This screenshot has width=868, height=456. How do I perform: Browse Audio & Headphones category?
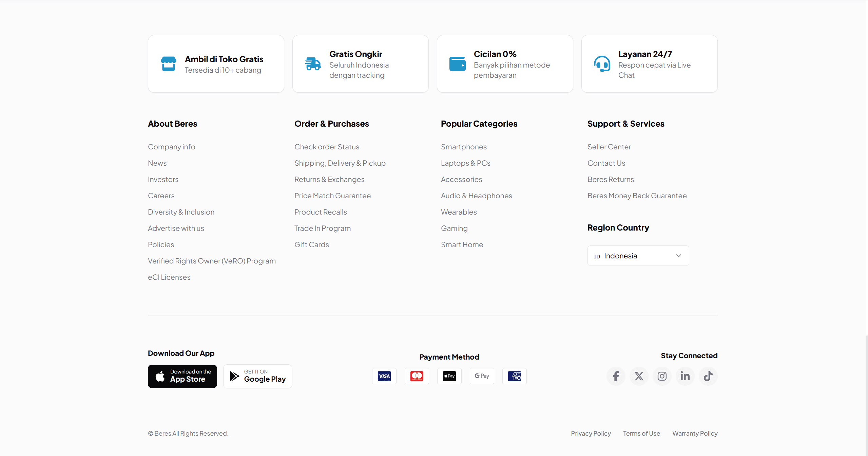[477, 196]
